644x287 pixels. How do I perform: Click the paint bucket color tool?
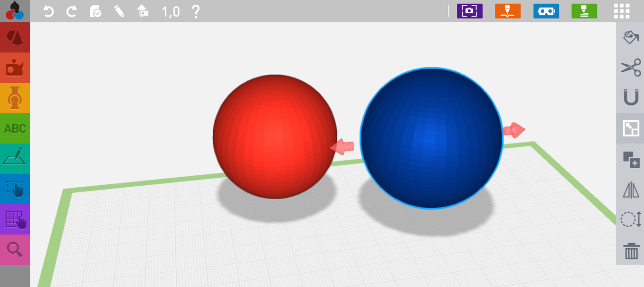coord(631,37)
